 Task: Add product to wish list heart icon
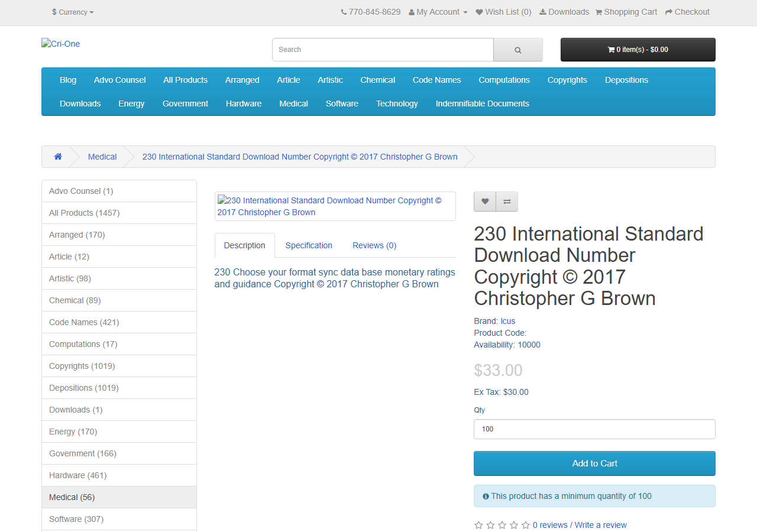click(x=485, y=202)
